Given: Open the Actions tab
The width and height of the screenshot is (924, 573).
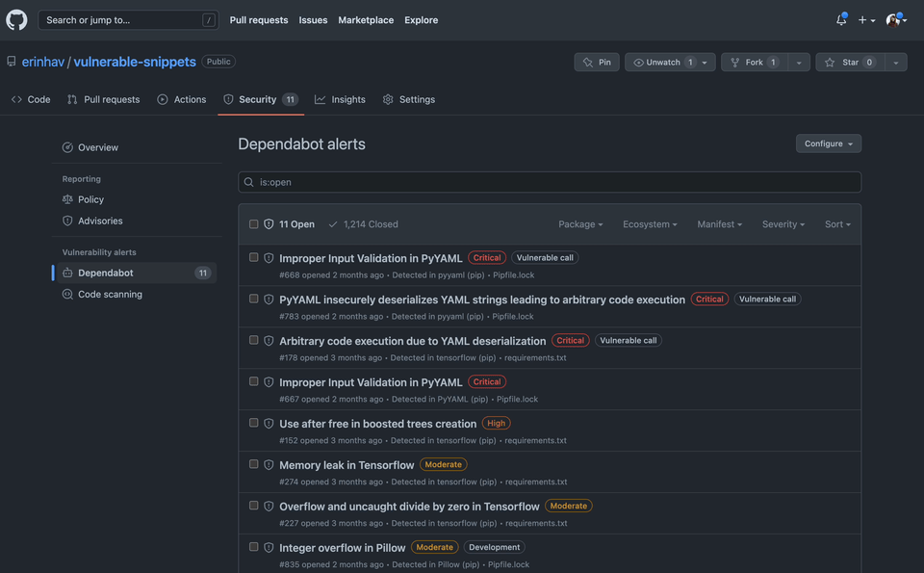Looking at the screenshot, I should point(181,99).
